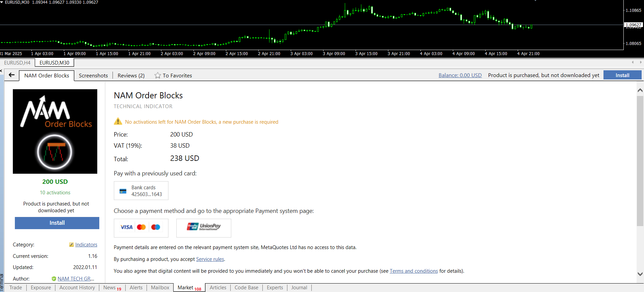Click the 1.10865 price axis label
The height and width of the screenshot is (292, 644).
pos(633,10)
